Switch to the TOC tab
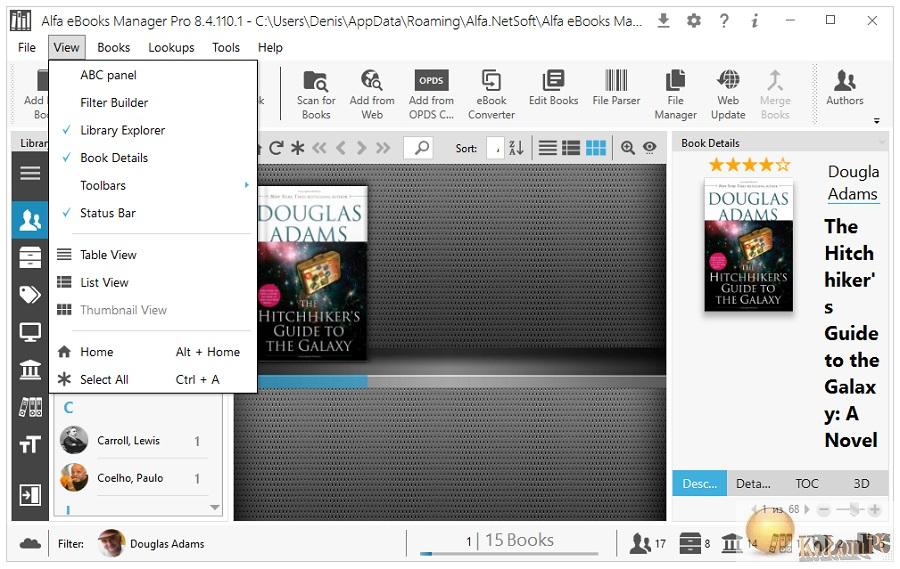The image size is (900, 569). [x=806, y=483]
